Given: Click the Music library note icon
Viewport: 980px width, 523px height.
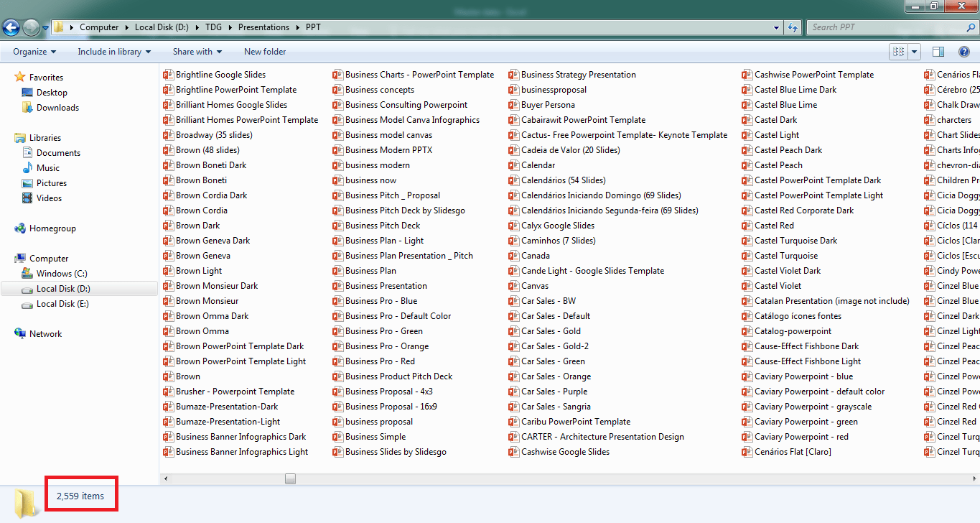Looking at the screenshot, I should click(27, 168).
